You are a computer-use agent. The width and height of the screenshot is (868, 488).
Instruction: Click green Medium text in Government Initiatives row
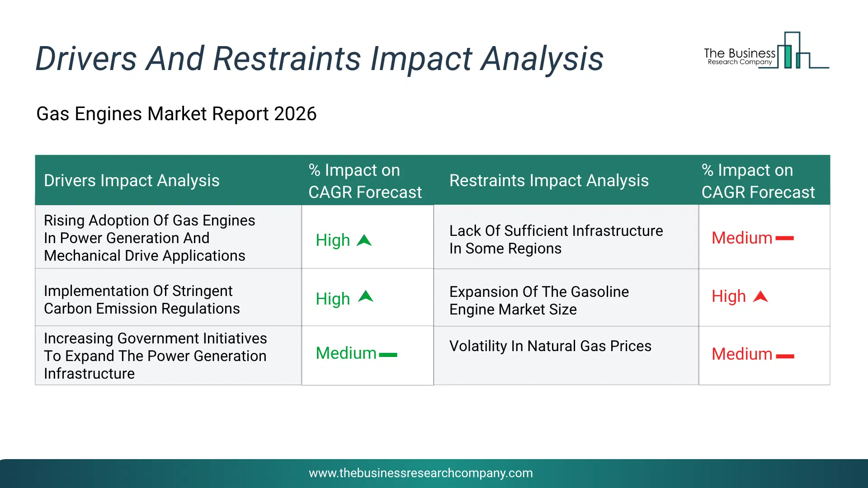tap(346, 353)
